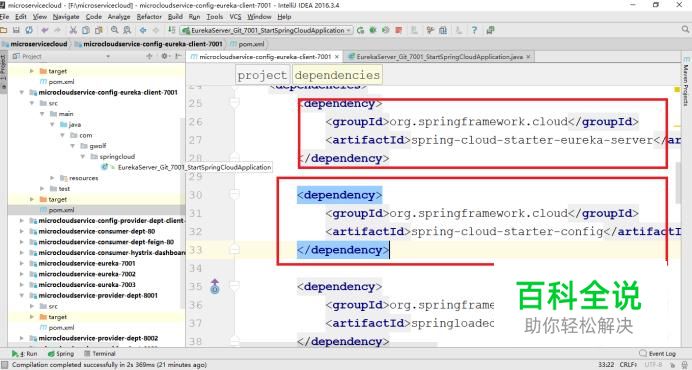Click the 'project' breadcrumb

tap(262, 75)
